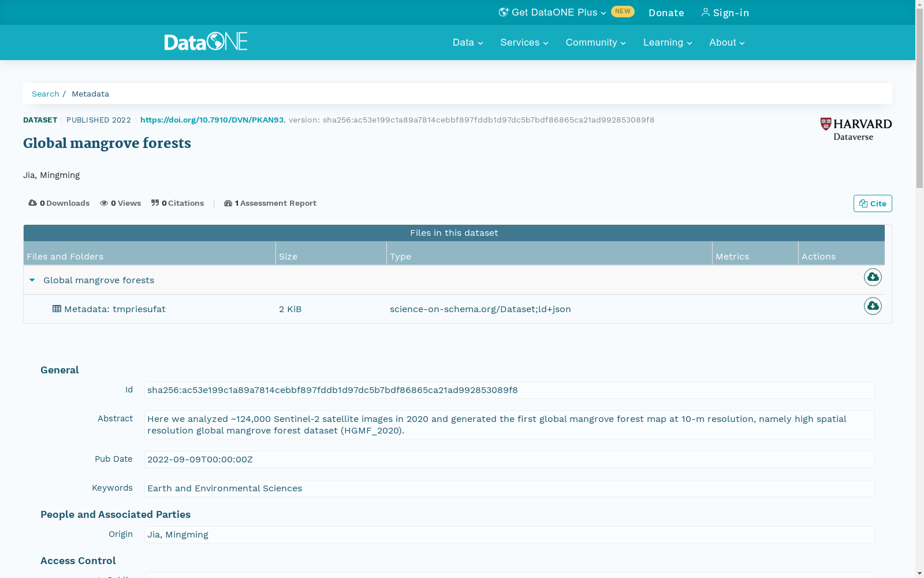
Task: Click the author name Jia, Mingming under title
Action: click(x=51, y=175)
